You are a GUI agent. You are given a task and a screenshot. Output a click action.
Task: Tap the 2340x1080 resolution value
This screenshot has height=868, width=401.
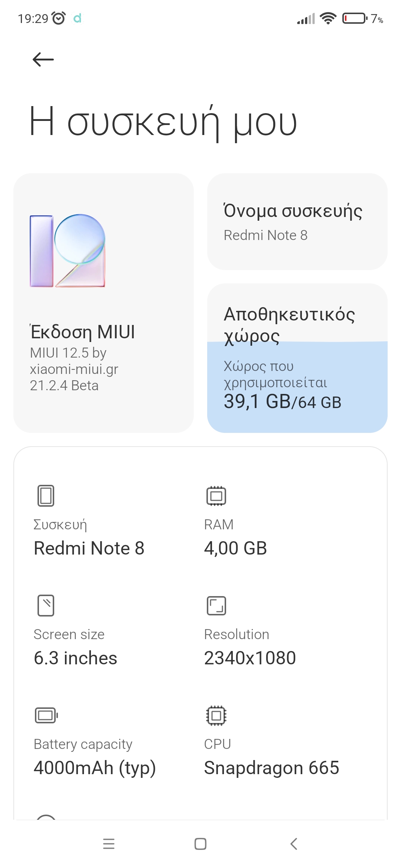[x=250, y=658]
